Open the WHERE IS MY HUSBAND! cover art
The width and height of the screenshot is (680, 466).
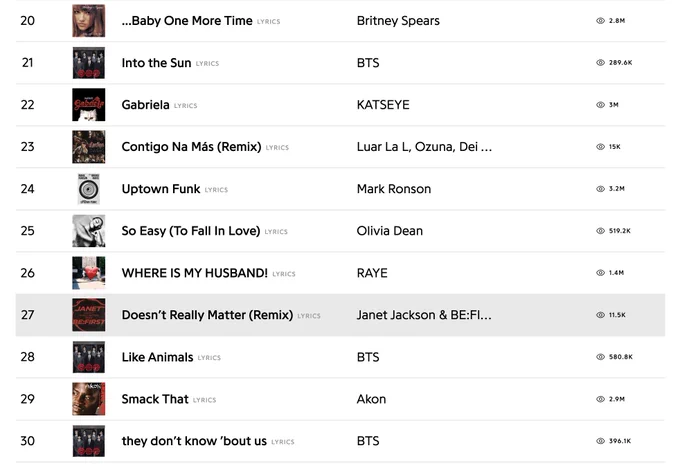(88, 273)
